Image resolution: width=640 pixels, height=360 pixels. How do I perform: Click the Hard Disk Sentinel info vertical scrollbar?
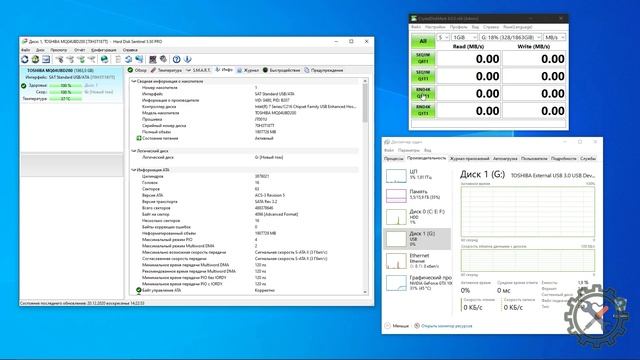click(365, 187)
